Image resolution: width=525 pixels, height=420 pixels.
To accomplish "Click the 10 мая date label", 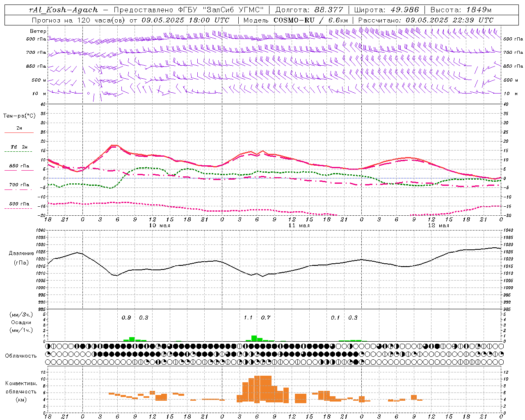I will (160, 226).
